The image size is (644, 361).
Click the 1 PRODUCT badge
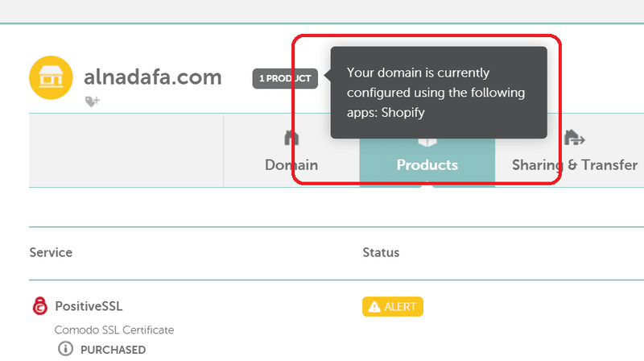(x=285, y=78)
